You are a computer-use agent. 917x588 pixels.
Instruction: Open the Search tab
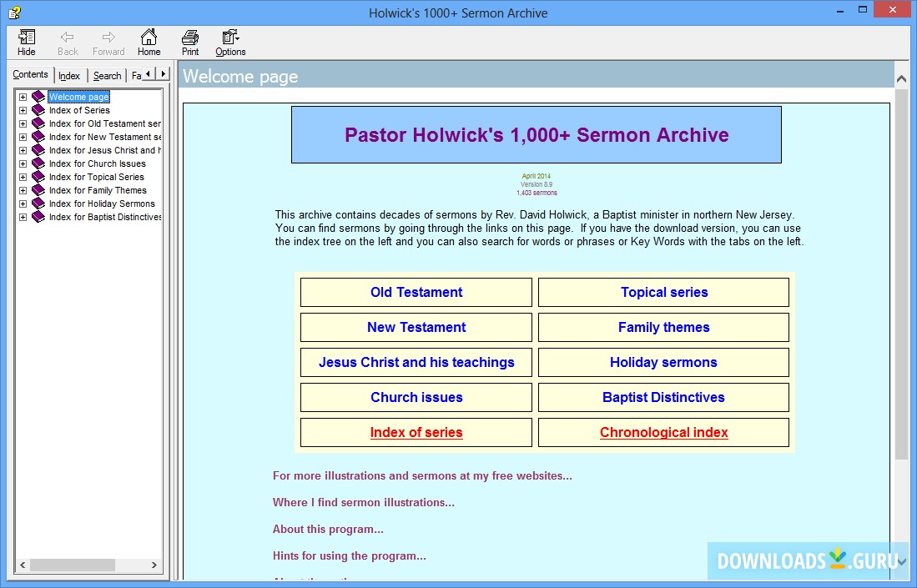(107, 75)
